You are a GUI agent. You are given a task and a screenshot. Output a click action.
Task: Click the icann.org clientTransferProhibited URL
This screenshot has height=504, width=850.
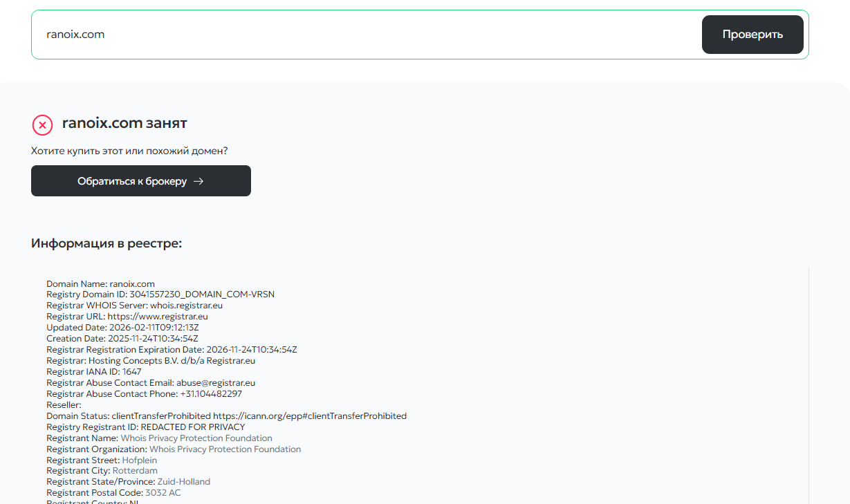point(309,416)
